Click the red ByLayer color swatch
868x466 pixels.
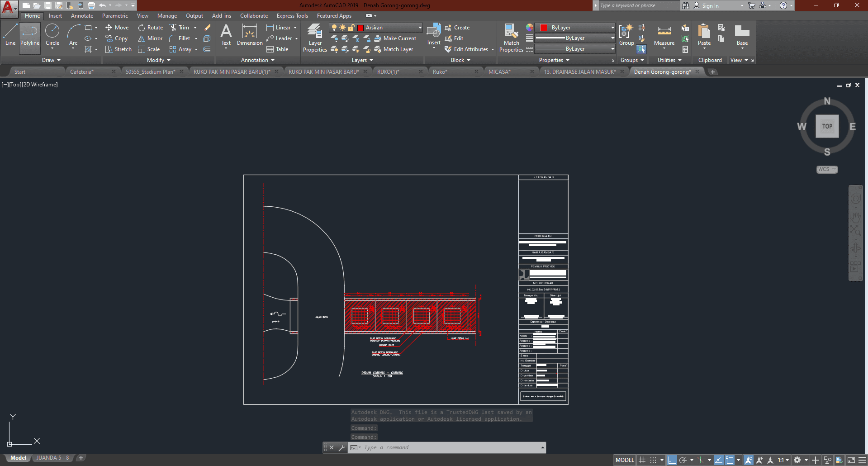pos(544,28)
